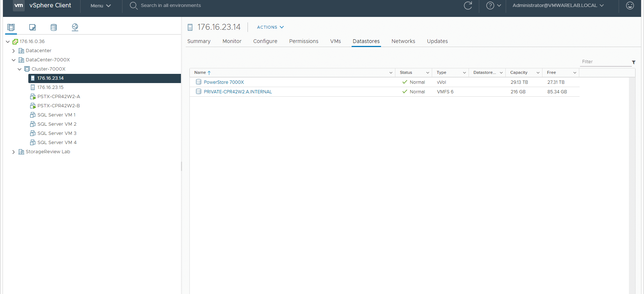Click the Cluster-7000X icon

click(x=27, y=69)
